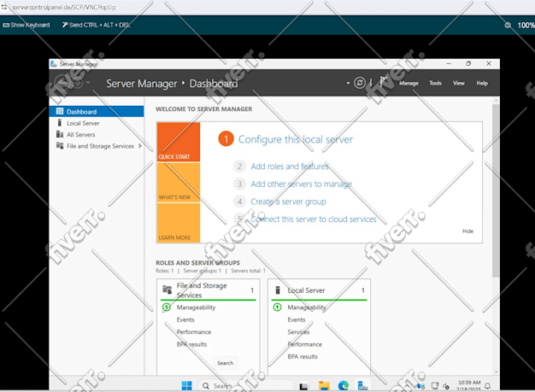Click green status icon in File and Storage tile
Image resolution: width=535 pixels, height=392 pixels.
(x=167, y=307)
